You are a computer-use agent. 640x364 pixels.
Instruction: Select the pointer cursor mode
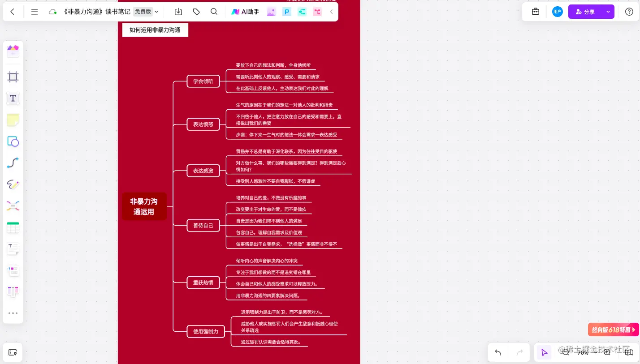coord(545,353)
